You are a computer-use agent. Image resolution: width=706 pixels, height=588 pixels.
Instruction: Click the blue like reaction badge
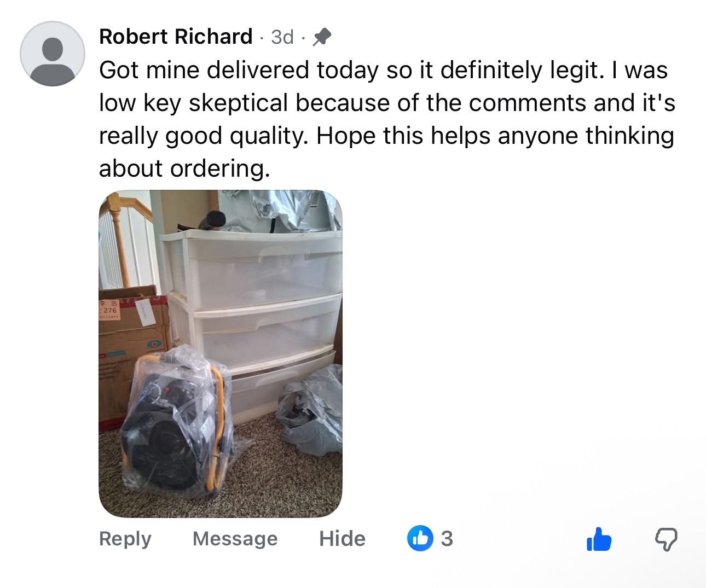click(x=420, y=538)
